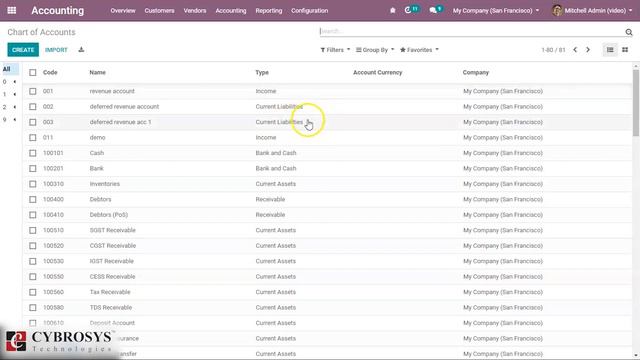Sort by the Company column header
The image size is (640, 360).
point(476,73)
